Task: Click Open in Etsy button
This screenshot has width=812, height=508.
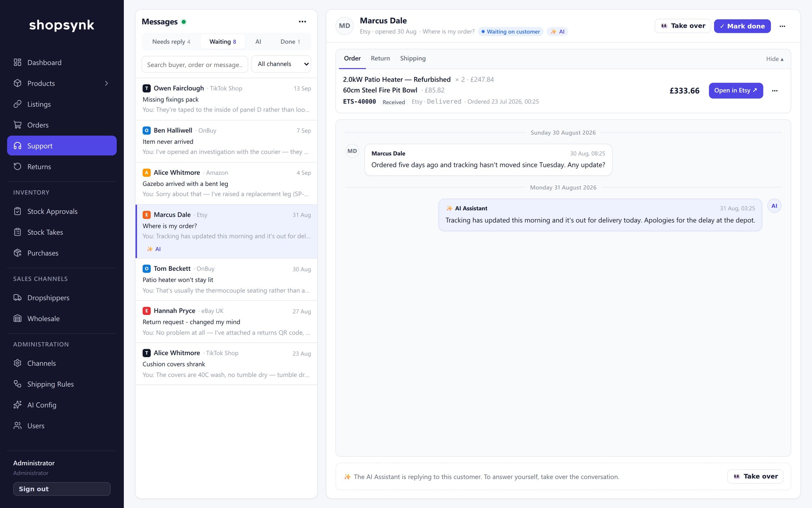Action: coord(736,90)
